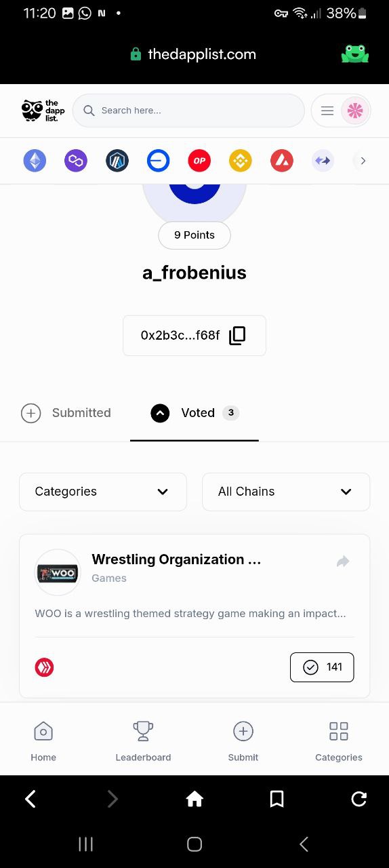Select the Arbitrum chain icon
Screen dimensions: 389x868
[117, 161]
